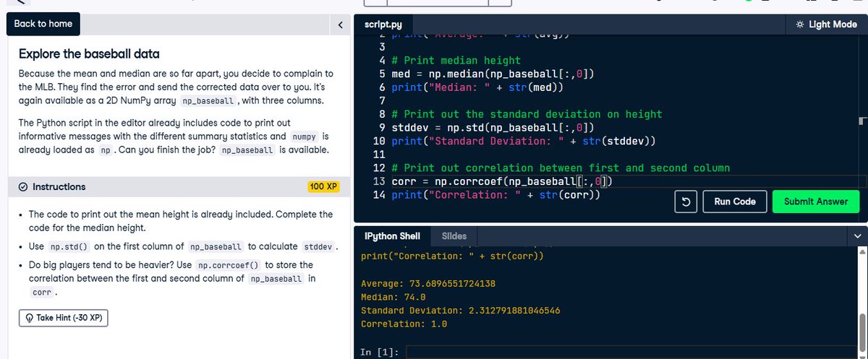
Task: Click the Standard Deviation output line
Action: pos(460,310)
